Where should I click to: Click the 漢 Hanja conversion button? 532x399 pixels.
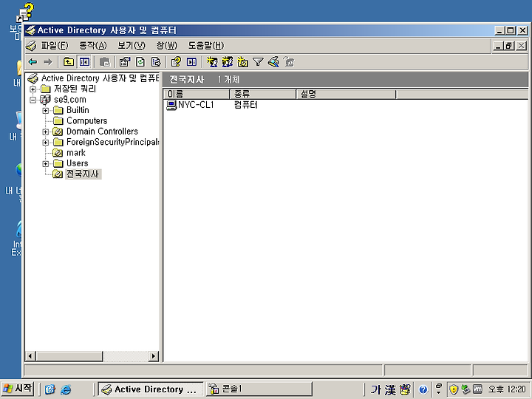[x=390, y=389]
